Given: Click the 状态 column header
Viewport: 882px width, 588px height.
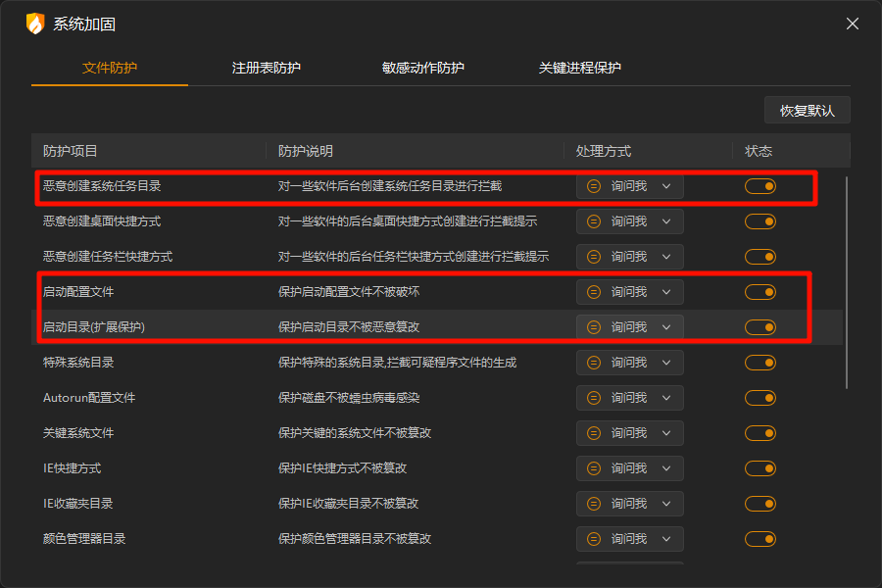Looking at the screenshot, I should pos(759,151).
